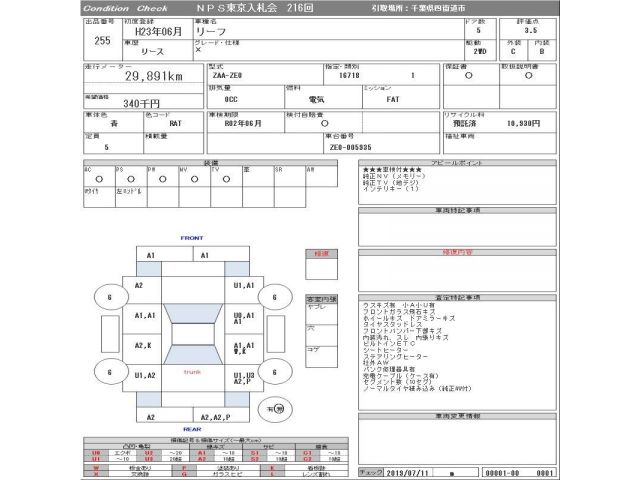Expand the 査定特記事項 section header
Viewport: 640px width, 480px height.
point(458,296)
